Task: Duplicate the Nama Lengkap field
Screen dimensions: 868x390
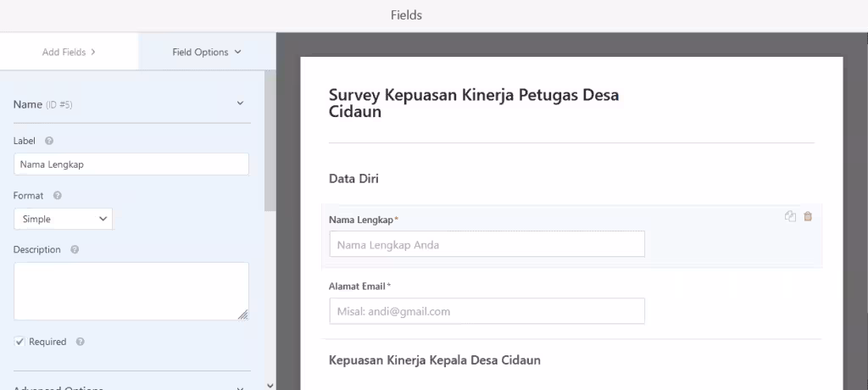Action: point(790,216)
